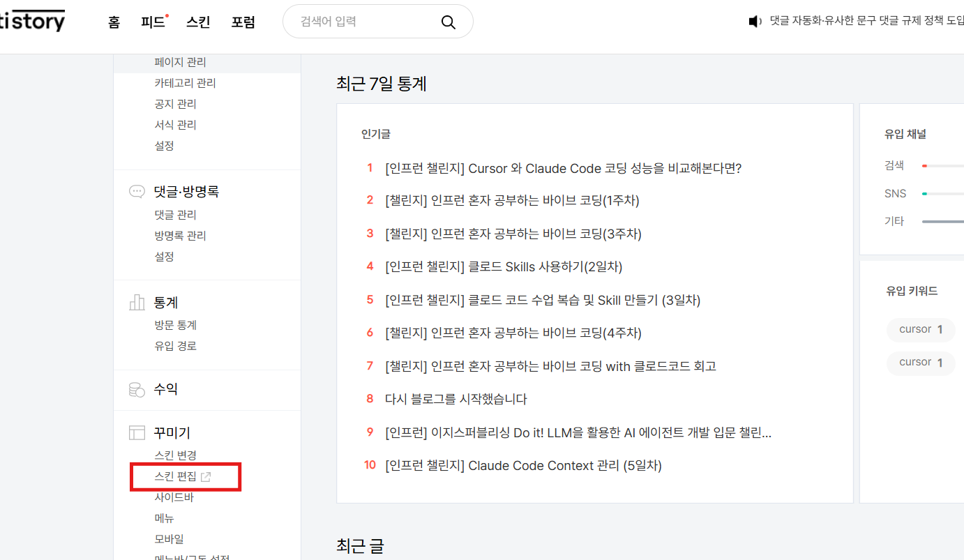Screen dimensions: 964x560
Task: Click the 수익 coins icon
Action: (x=137, y=389)
